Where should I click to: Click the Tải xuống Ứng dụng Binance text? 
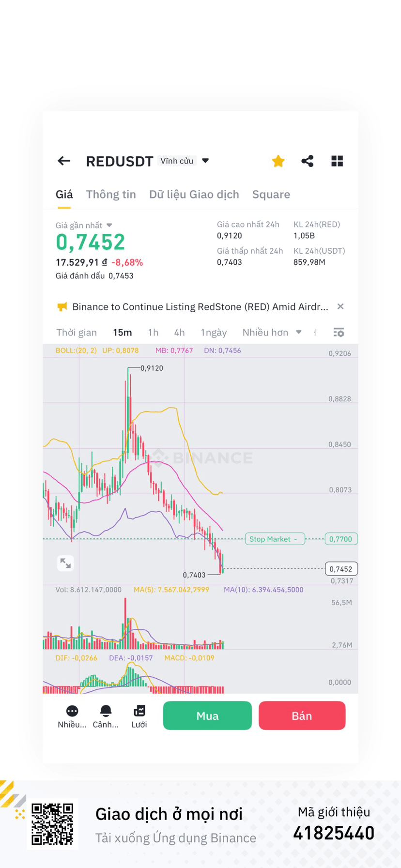coord(176,838)
